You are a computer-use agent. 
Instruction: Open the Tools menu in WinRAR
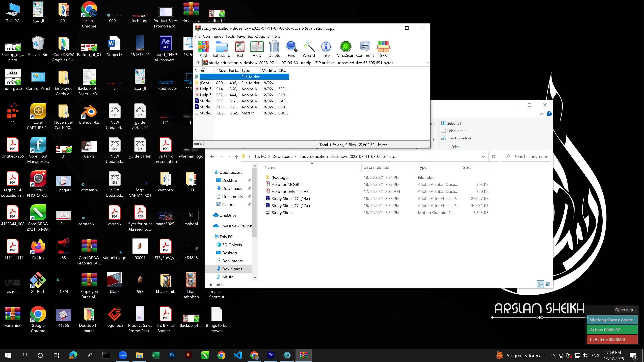[230, 36]
